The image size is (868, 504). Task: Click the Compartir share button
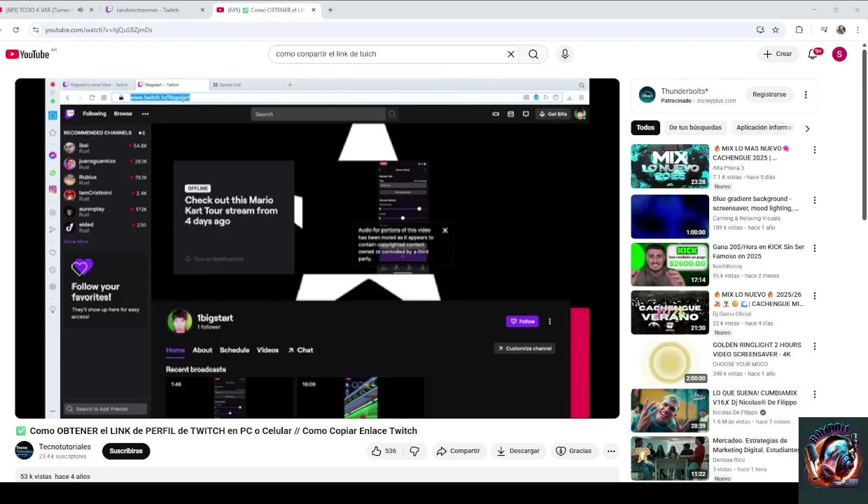pos(458,451)
